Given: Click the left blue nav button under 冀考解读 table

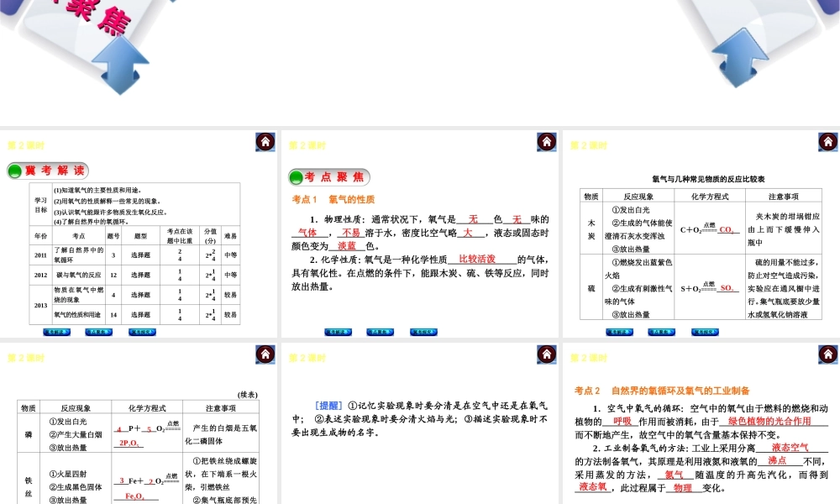Looking at the screenshot, I should (57, 332).
